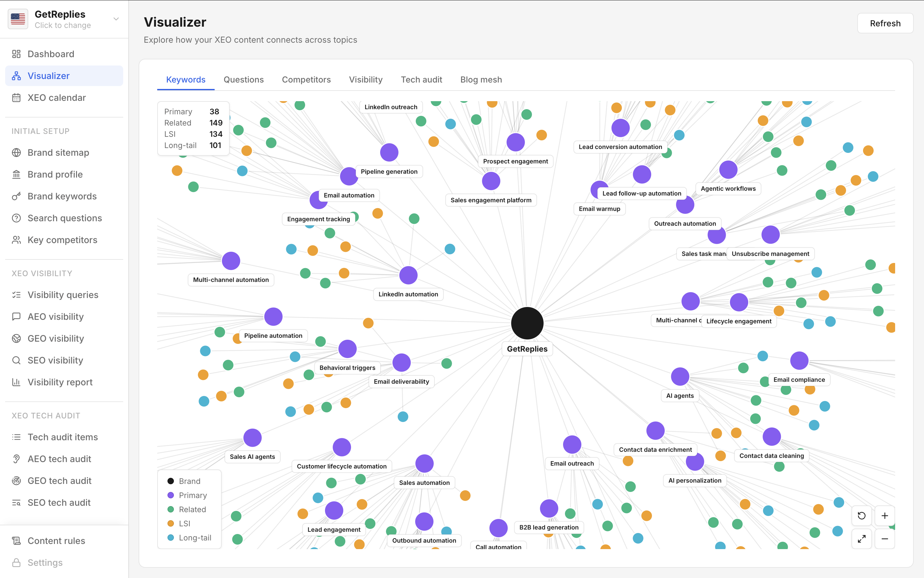
Task: Click the Agentic workflows label
Action: click(x=728, y=188)
